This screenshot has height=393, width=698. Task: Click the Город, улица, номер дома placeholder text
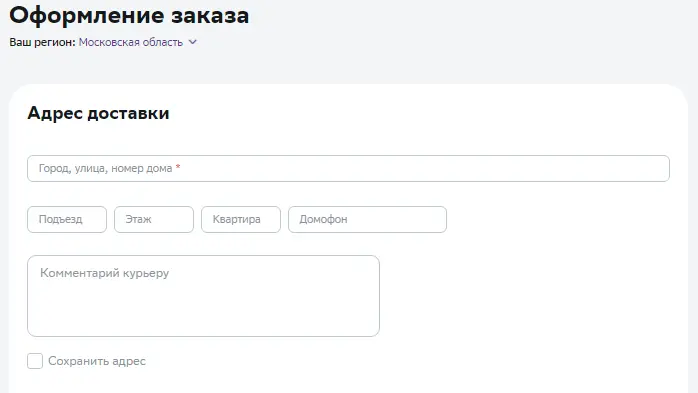[106, 168]
